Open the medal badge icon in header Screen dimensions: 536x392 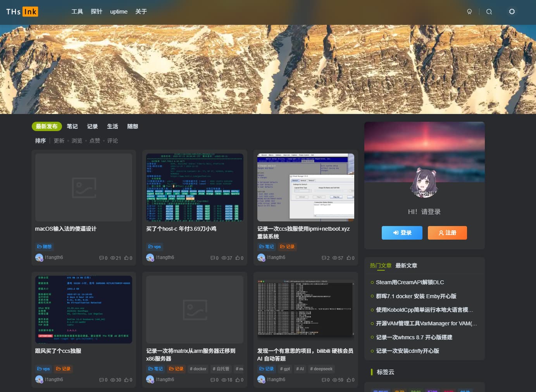point(469,12)
